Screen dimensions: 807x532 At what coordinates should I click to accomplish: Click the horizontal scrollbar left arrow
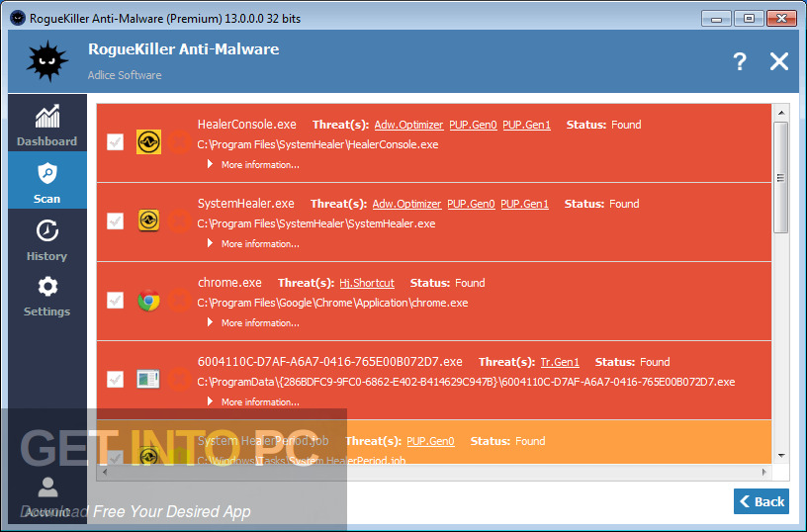(x=105, y=472)
